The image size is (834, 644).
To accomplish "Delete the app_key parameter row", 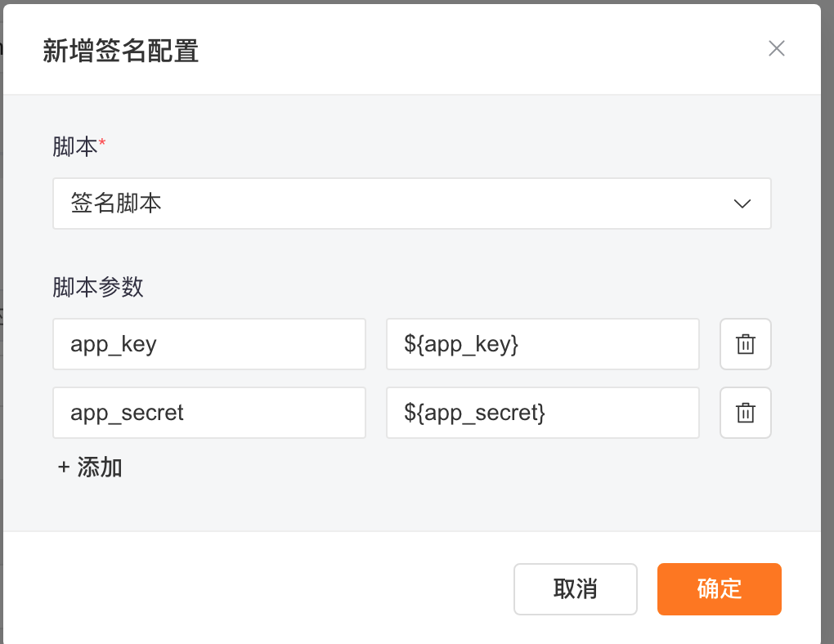I will tap(745, 344).
